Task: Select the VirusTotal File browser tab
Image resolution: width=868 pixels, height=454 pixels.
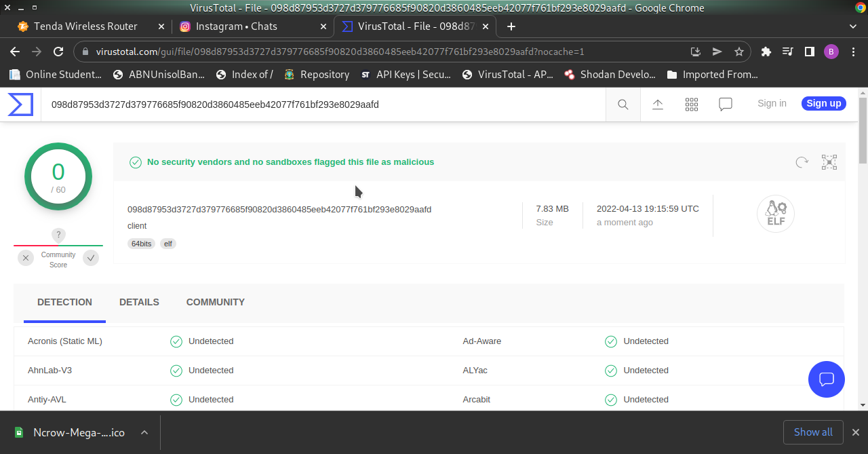Action: [x=415, y=26]
